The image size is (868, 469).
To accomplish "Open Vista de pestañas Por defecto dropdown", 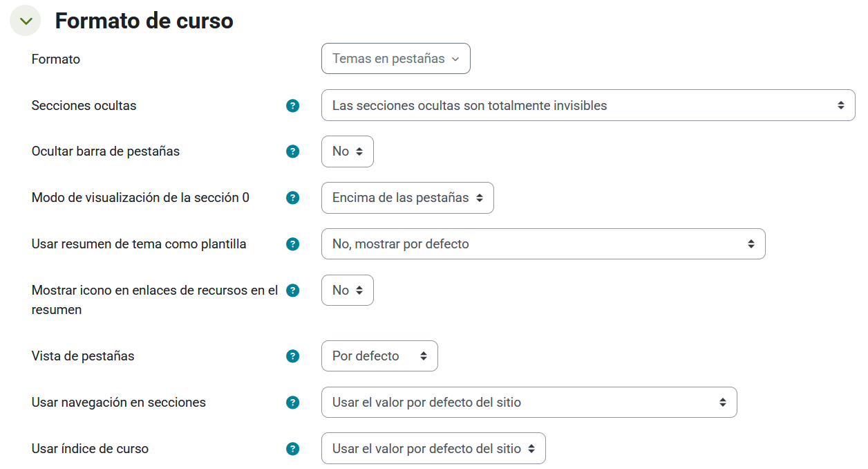I will [379, 356].
